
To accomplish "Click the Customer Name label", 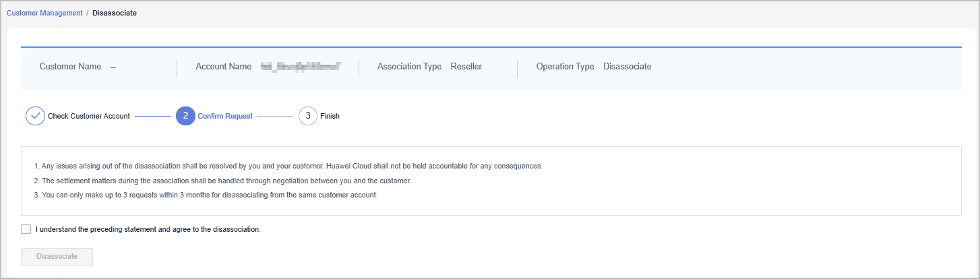I will point(70,67).
